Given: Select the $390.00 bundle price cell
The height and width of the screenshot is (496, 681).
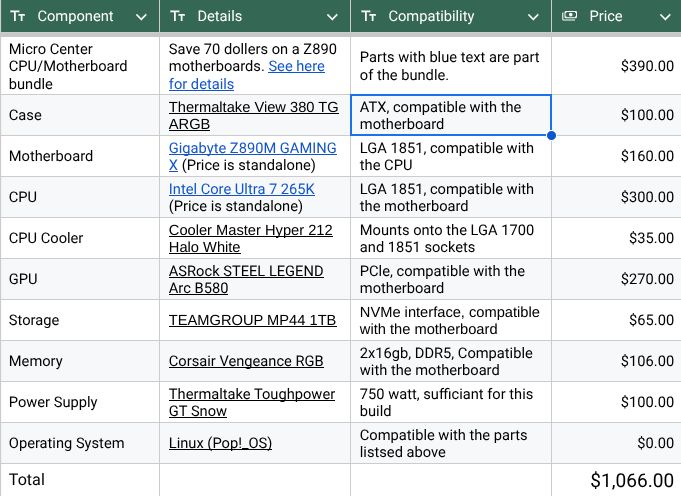Looking at the screenshot, I should coord(616,66).
